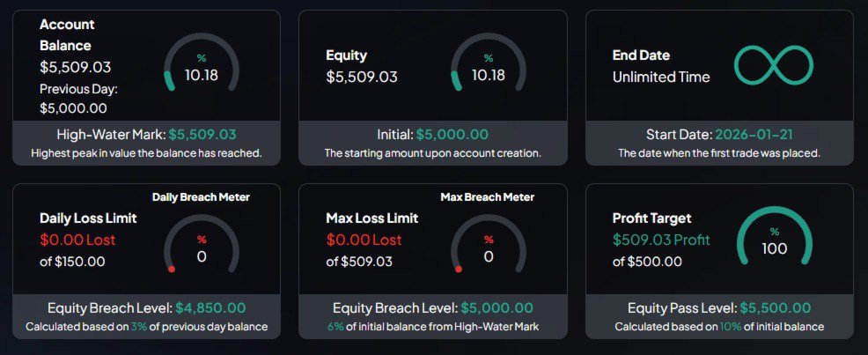Click the Account Balance percentage gauge
The height and width of the screenshot is (355, 868).
(201, 69)
